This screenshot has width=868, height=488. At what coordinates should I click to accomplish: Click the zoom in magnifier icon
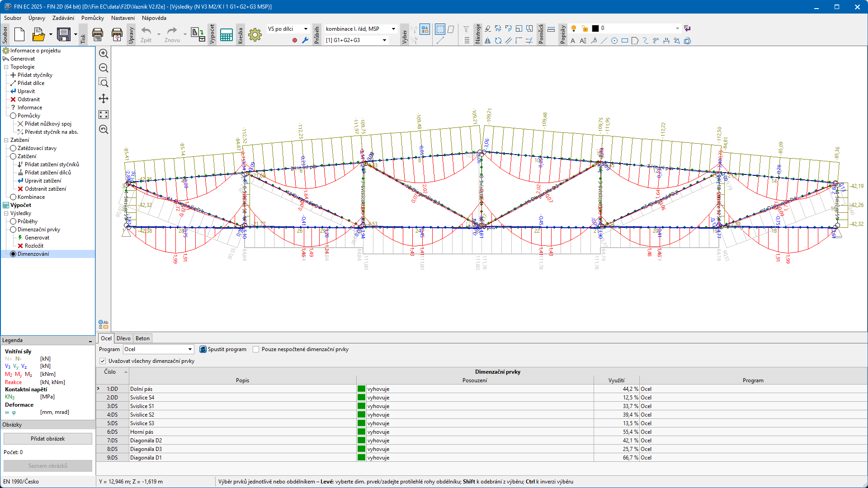pos(104,53)
